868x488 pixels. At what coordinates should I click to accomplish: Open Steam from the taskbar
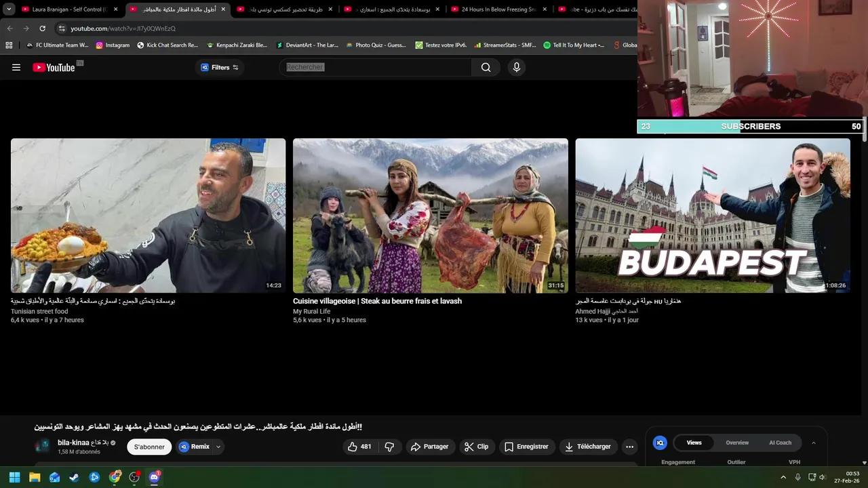coord(74,477)
